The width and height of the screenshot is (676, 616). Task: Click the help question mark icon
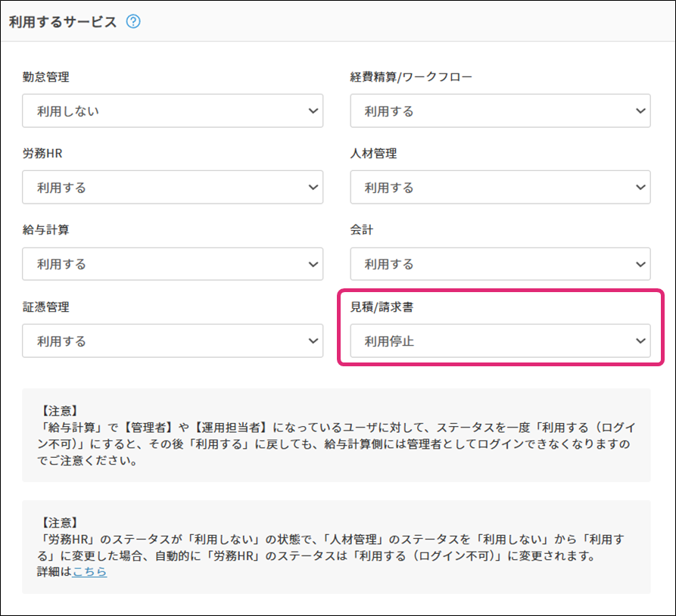click(x=133, y=22)
